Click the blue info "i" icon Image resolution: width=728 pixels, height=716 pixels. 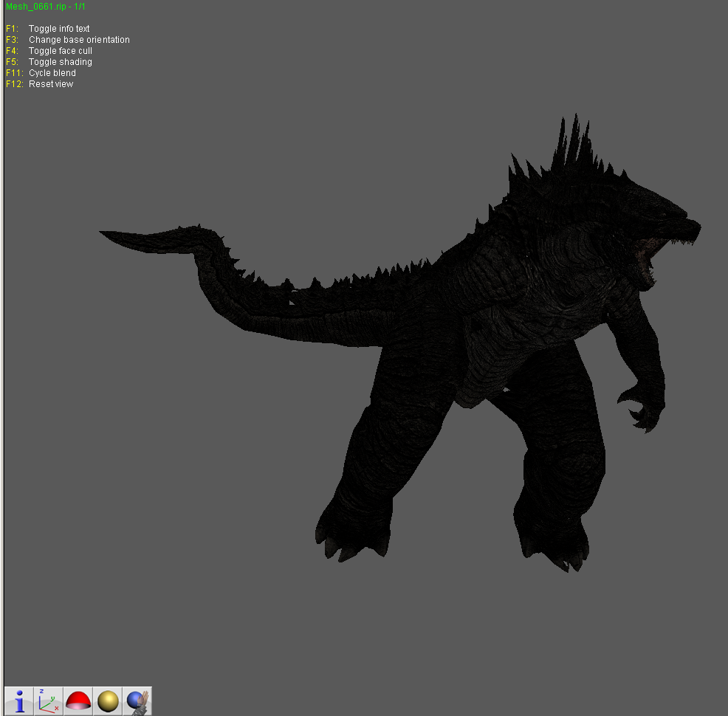pos(19,700)
